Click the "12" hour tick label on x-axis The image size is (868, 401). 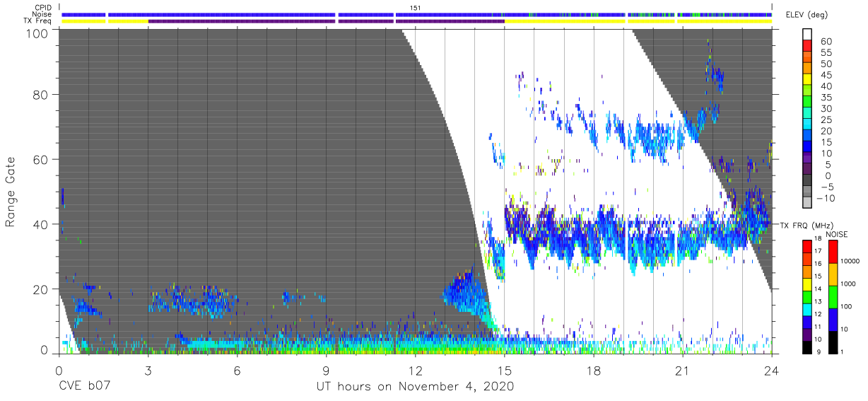pyautogui.click(x=415, y=371)
